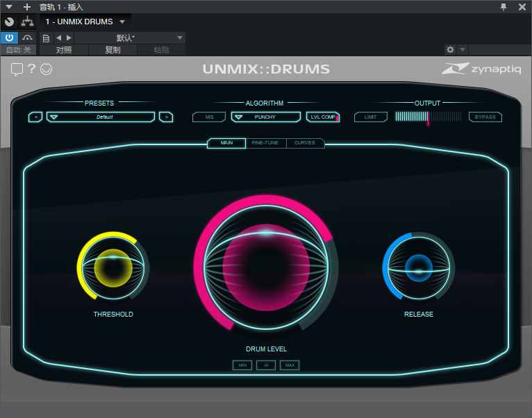The height and width of the screenshot is (418, 532).
Task: Toggle LVL COMP level compensation
Action: point(323,117)
